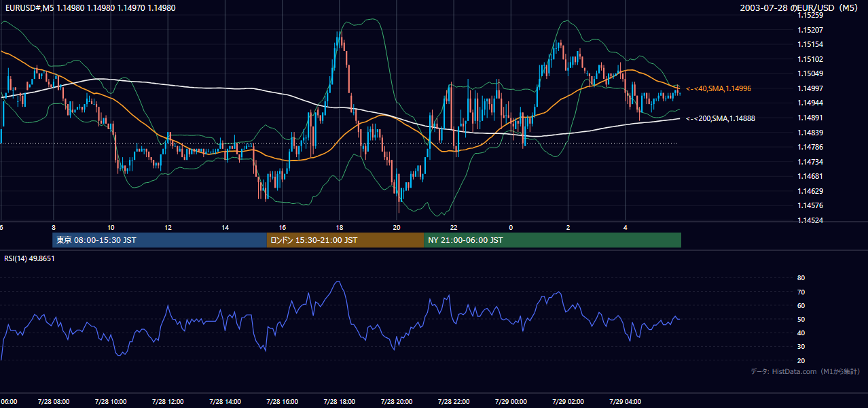Click the bottom time label 7/28 16:00
Image resolution: width=868 pixels, height=408 pixels.
tap(283, 402)
